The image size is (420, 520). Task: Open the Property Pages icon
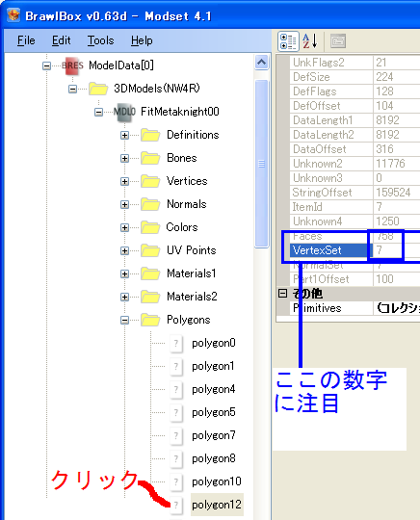[x=338, y=41]
